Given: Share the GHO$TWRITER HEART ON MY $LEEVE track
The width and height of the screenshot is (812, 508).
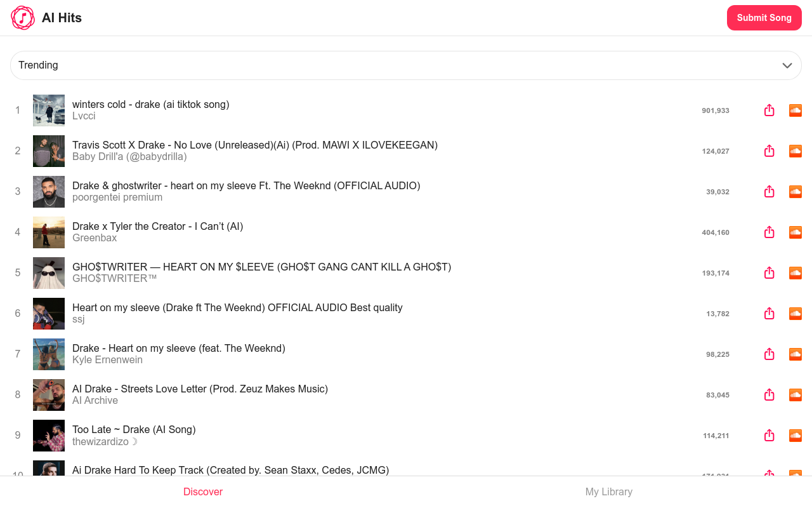Looking at the screenshot, I should point(769,273).
